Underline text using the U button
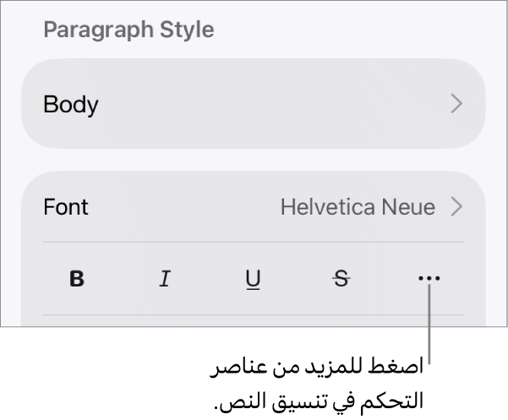This screenshot has width=508, height=420. pyautogui.click(x=253, y=279)
